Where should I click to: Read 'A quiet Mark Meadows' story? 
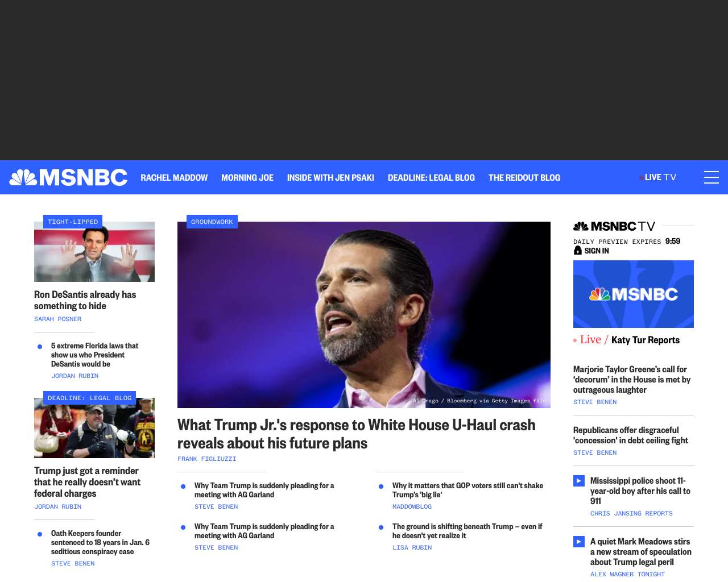coord(641,552)
